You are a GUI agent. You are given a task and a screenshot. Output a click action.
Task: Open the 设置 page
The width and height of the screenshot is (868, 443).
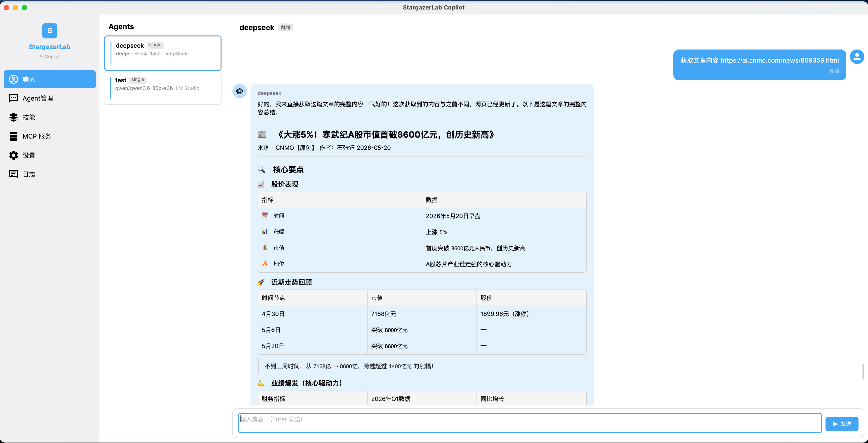pyautogui.click(x=50, y=155)
